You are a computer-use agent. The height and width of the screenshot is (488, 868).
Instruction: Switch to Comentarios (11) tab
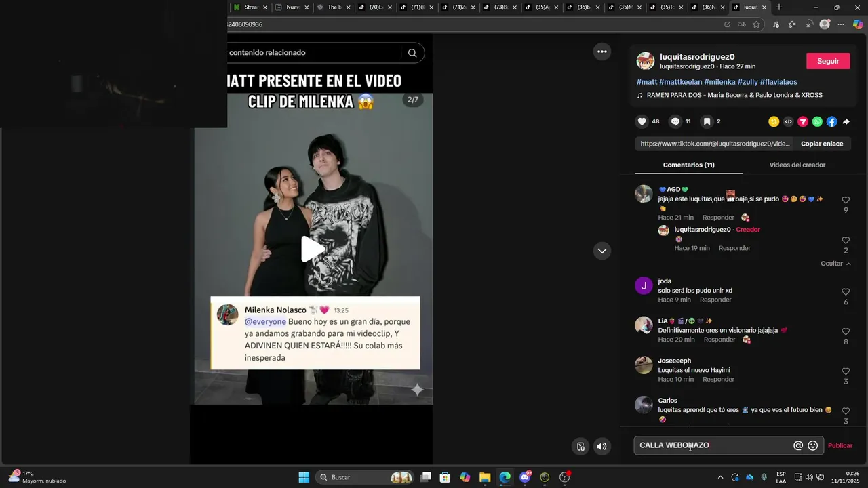[688, 165]
